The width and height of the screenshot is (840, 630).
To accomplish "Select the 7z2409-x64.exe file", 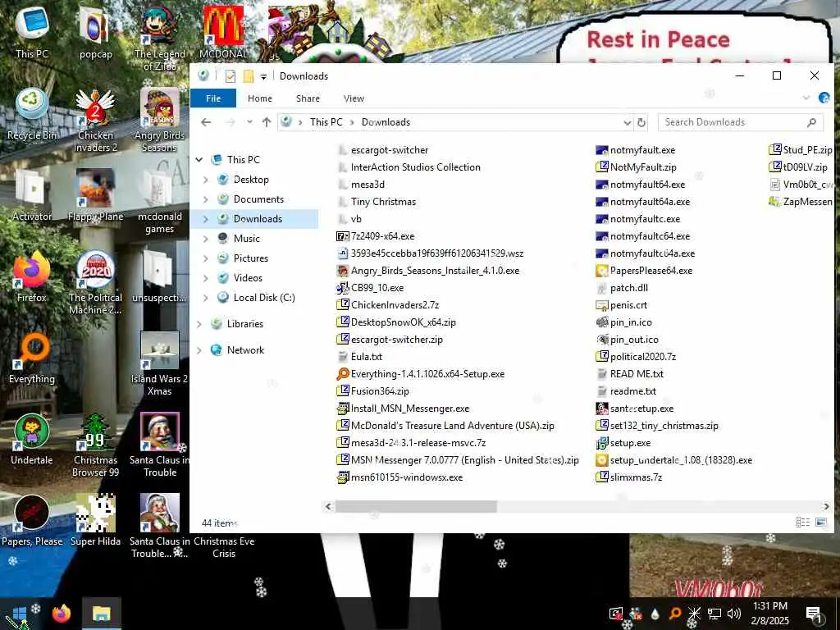I will [x=376, y=236].
